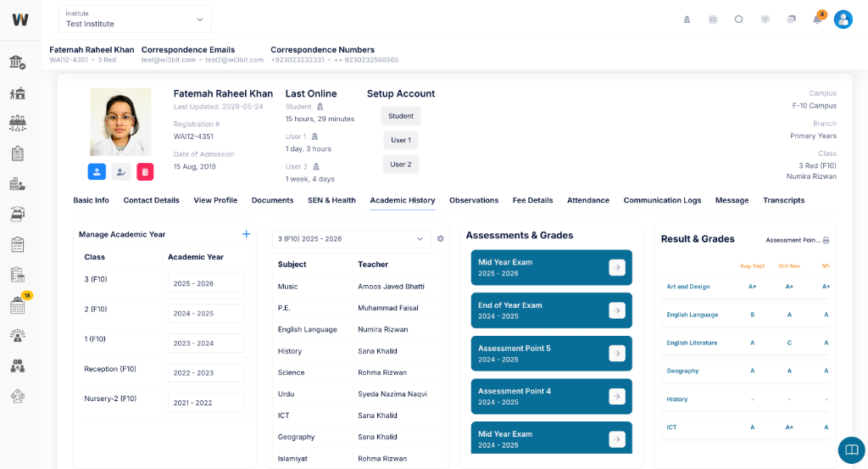Open the 3 (F10) 2025 - 2026 class dropdown
Screen dimensions: 868x469
tap(351, 238)
